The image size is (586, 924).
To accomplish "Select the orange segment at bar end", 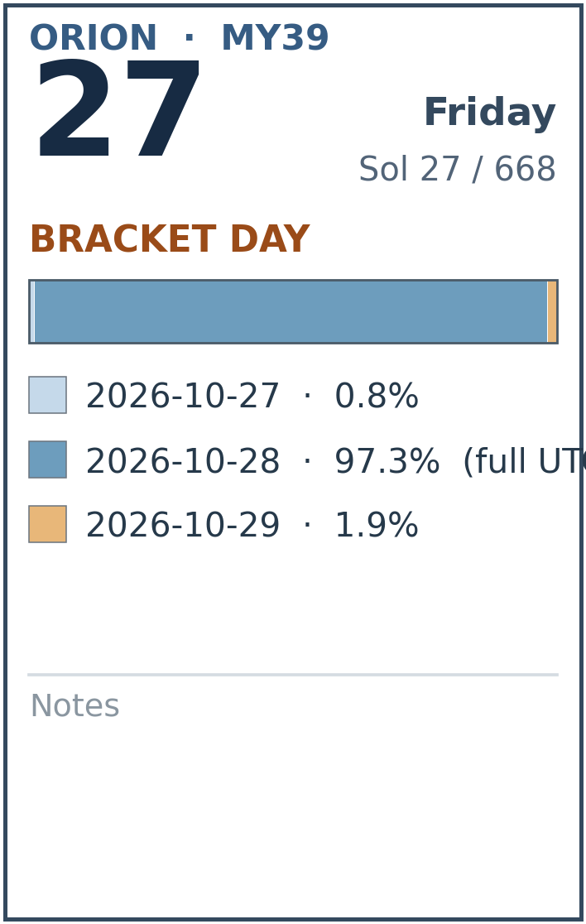I will tap(552, 312).
